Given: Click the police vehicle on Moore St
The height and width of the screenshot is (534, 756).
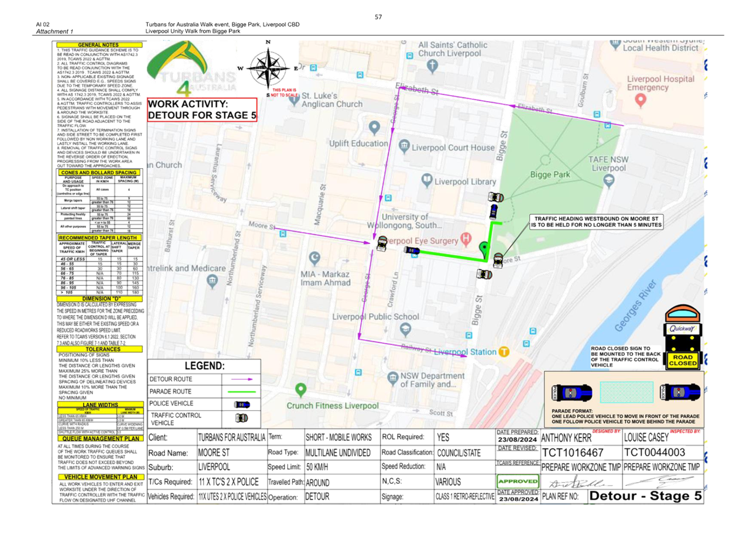Looking at the screenshot, I should (412, 250).
